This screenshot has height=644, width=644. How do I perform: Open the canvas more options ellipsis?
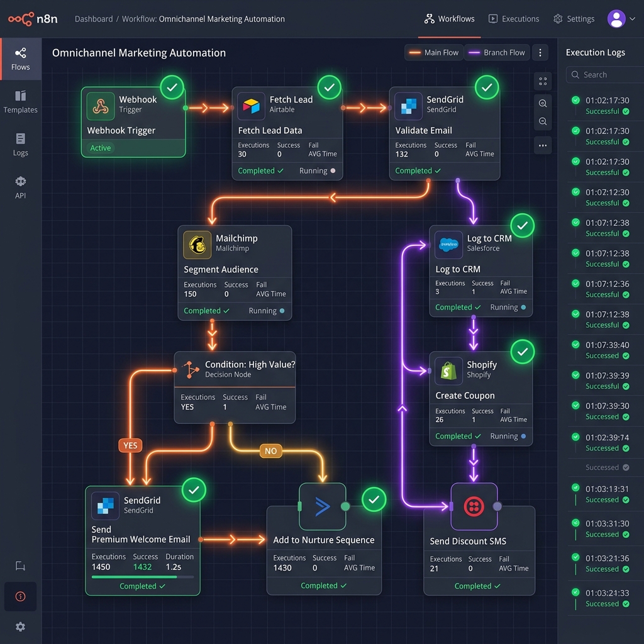pos(543,145)
